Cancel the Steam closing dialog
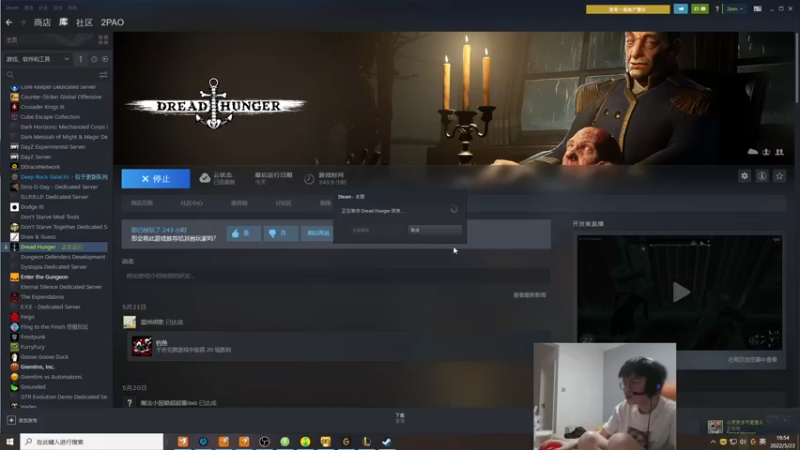This screenshot has height=450, width=800. (435, 230)
